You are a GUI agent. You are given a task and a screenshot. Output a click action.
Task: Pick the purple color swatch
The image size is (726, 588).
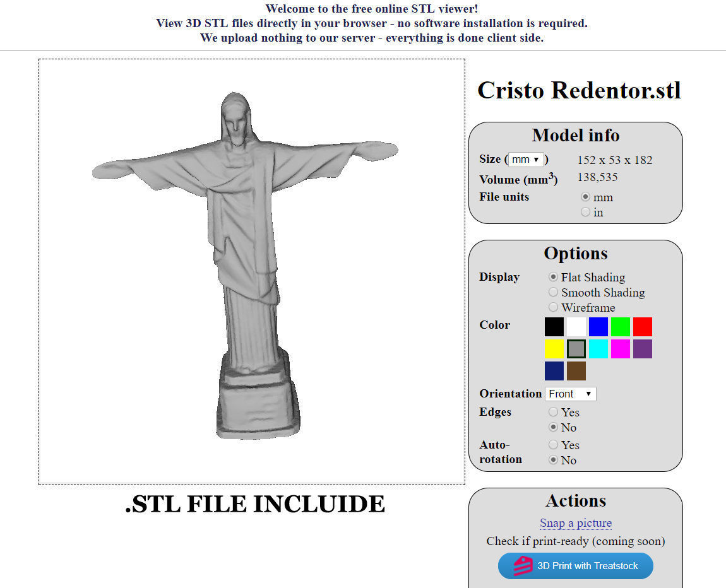point(643,349)
